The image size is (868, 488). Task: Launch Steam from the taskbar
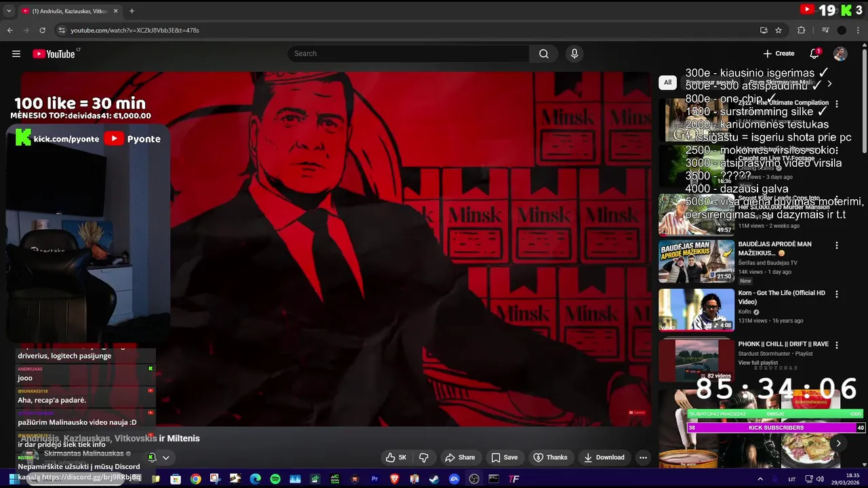[x=434, y=479]
